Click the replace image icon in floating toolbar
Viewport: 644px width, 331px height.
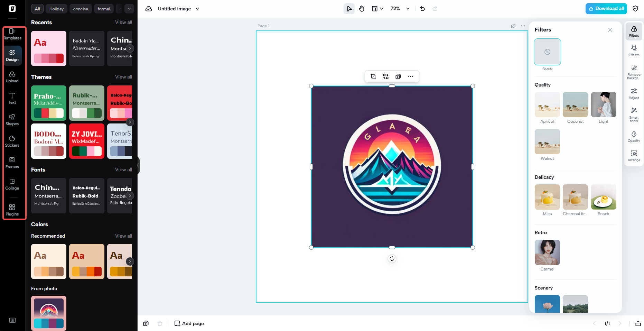[386, 76]
